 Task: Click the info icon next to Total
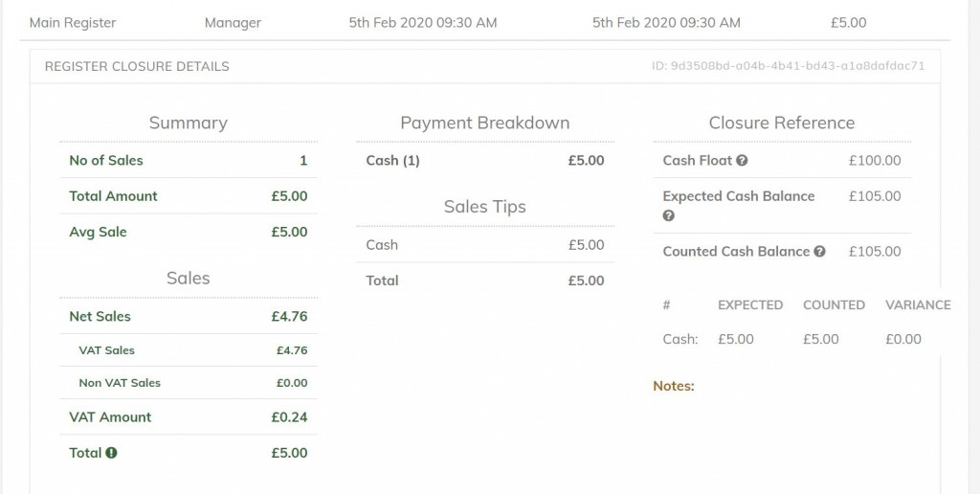click(112, 453)
